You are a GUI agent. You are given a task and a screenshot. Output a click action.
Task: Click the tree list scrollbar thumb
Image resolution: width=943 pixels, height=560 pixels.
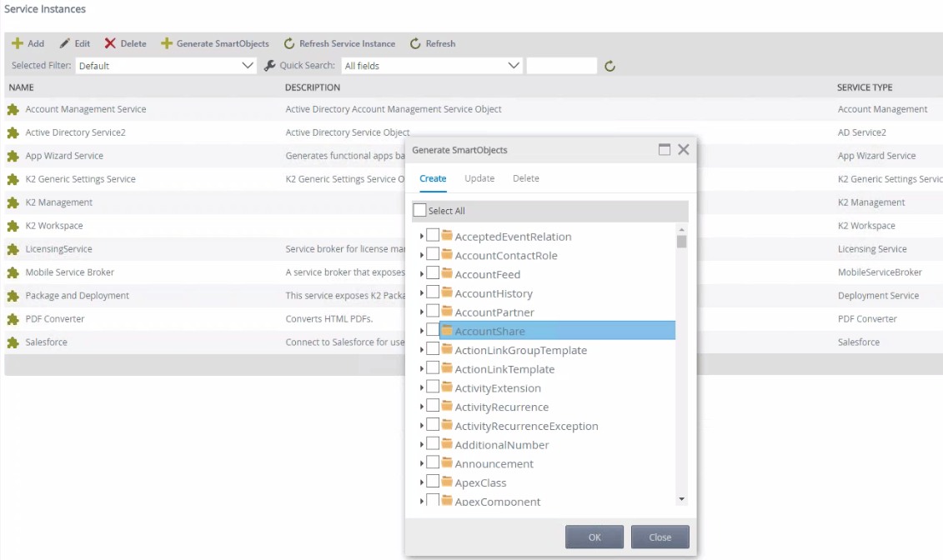tap(681, 242)
